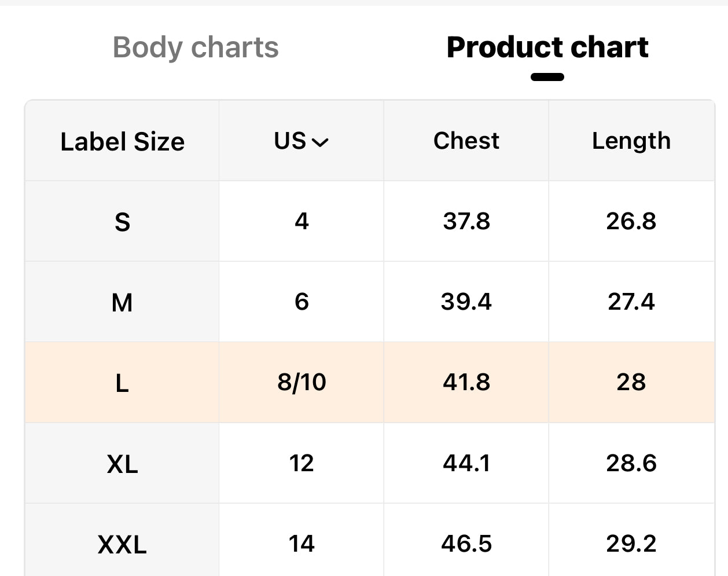This screenshot has width=728, height=576.
Task: Click the Length column header
Action: [x=631, y=141]
